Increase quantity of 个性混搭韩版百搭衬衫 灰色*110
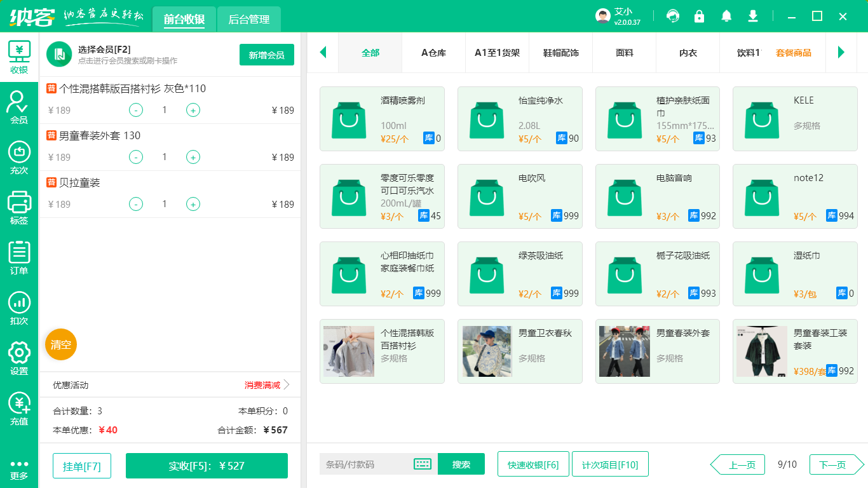Viewport: 868px width, 488px height. (193, 110)
